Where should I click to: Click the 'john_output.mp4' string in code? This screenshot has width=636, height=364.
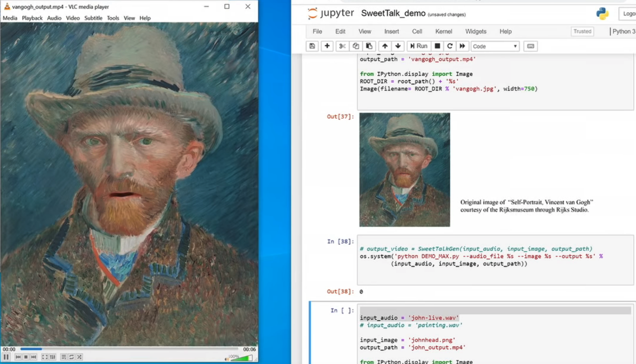point(437,347)
